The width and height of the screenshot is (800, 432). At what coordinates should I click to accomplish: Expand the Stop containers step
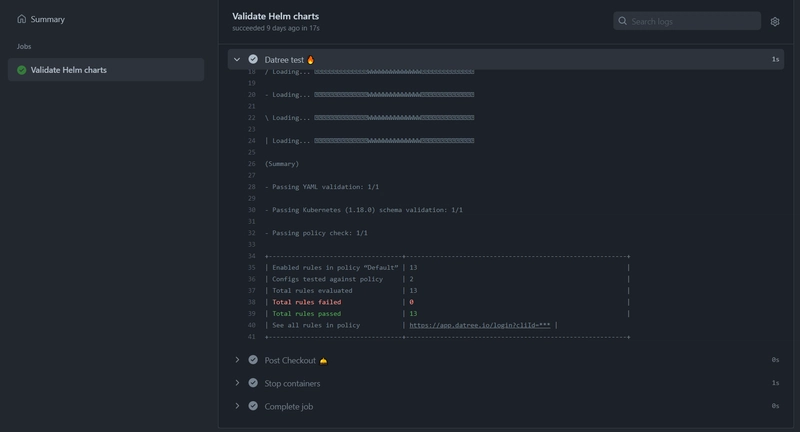(237, 383)
